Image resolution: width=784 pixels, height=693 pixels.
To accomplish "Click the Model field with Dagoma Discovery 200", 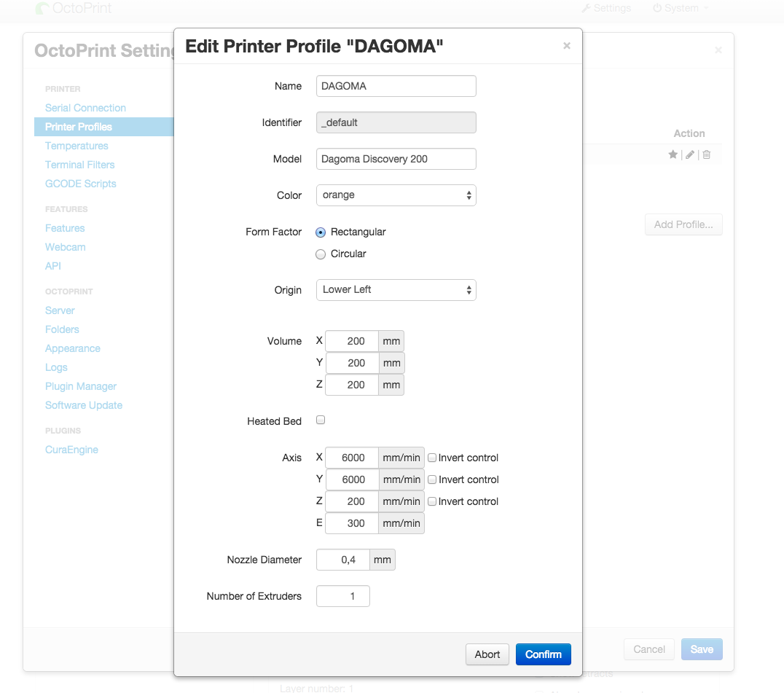I will point(396,159).
